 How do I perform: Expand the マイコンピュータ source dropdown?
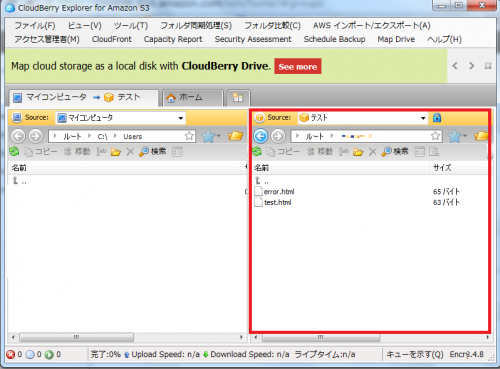click(x=181, y=118)
